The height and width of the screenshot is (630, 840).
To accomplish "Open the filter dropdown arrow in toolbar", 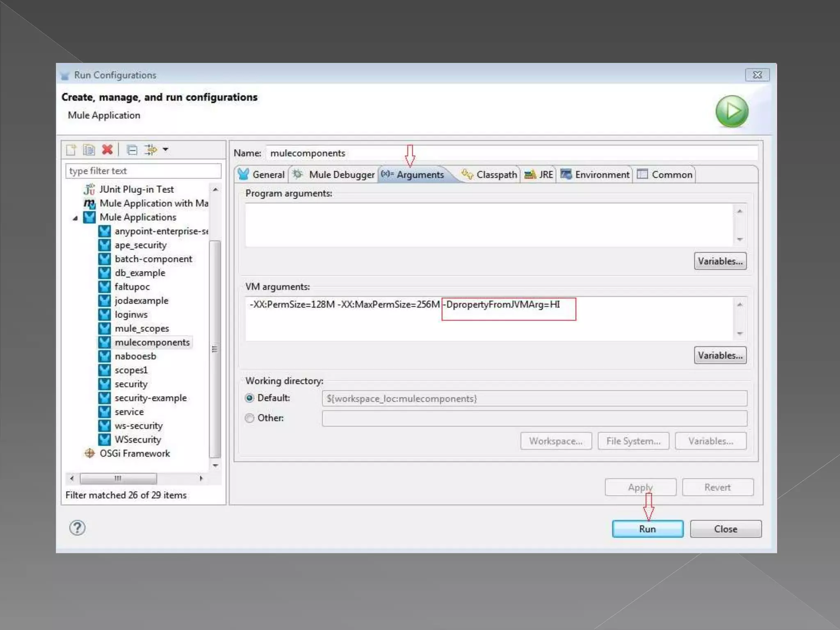I will pos(165,150).
